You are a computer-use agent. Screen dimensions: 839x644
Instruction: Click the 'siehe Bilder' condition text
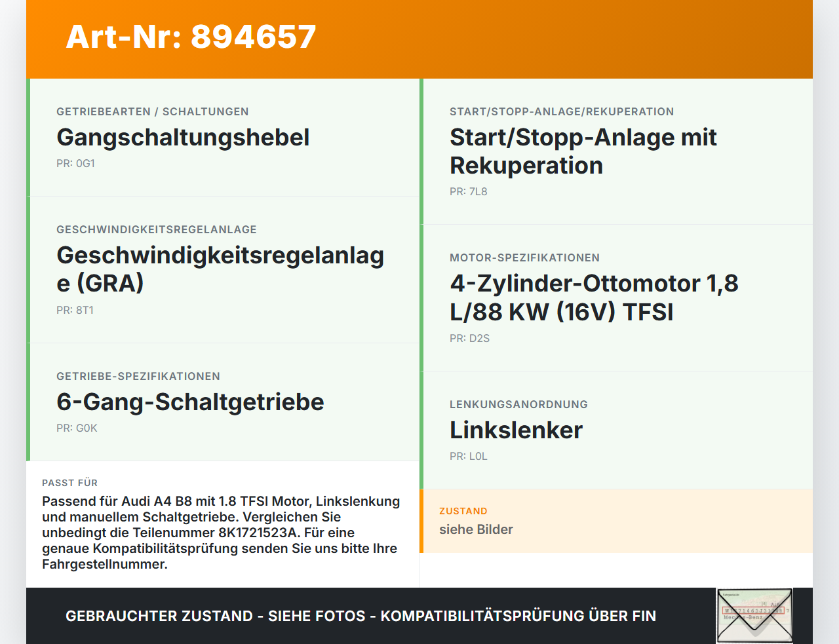click(476, 529)
